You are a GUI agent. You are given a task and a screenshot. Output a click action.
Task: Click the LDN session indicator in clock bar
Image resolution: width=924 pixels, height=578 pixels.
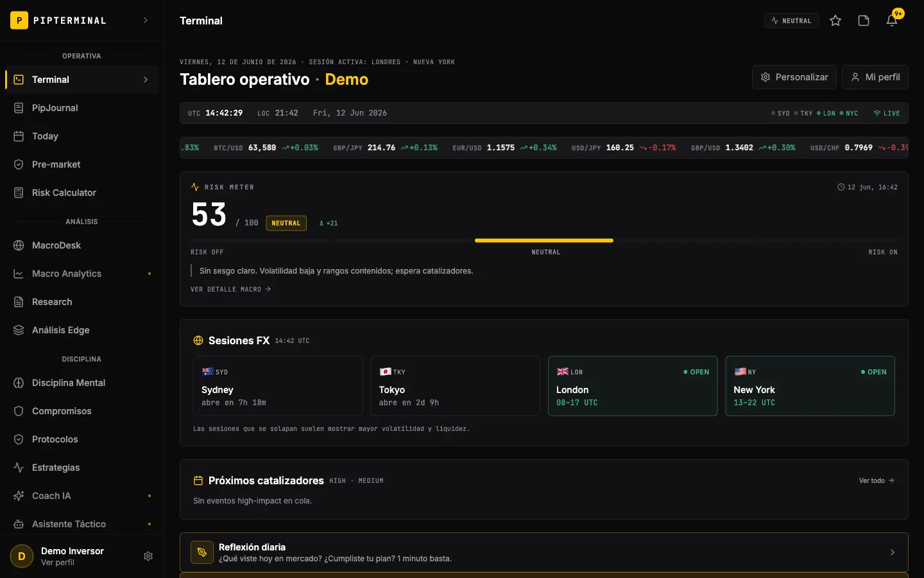[x=826, y=113]
